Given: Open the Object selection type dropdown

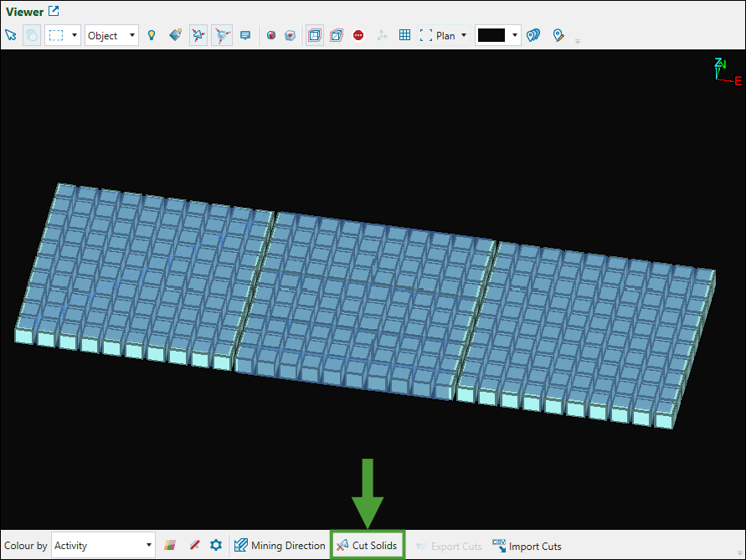Looking at the screenshot, I should point(111,35).
